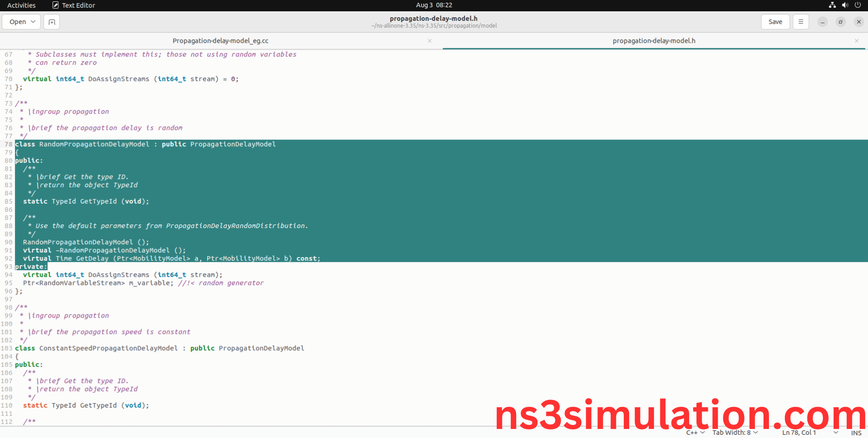
Task: Toggle INS insert/overwrite mode in status bar
Action: [856, 433]
